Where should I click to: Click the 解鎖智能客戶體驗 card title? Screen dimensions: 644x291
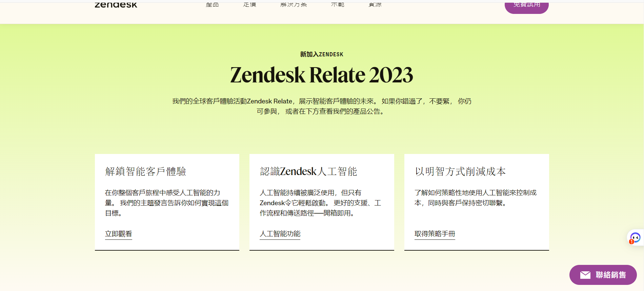click(146, 172)
